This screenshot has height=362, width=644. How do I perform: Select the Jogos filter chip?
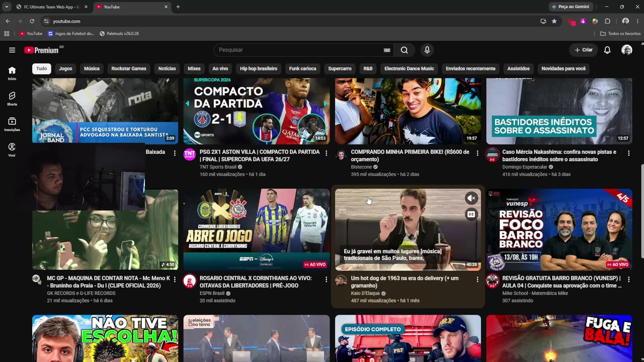coord(65,68)
